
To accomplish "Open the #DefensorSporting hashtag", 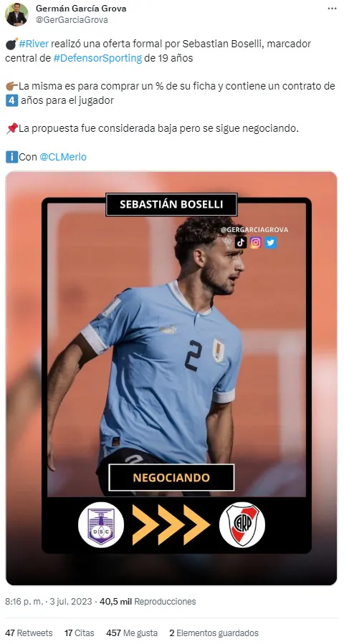I will pyautogui.click(x=97, y=58).
